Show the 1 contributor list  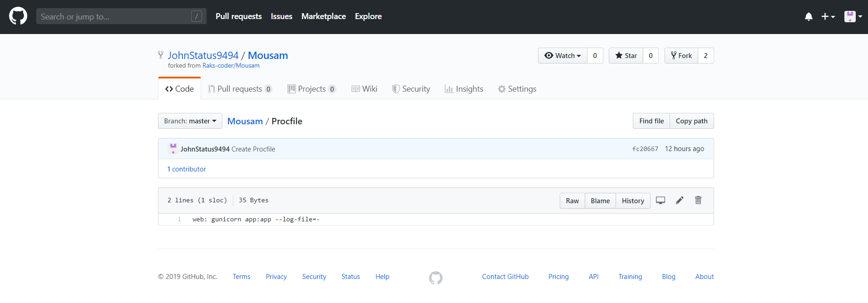coord(187,169)
